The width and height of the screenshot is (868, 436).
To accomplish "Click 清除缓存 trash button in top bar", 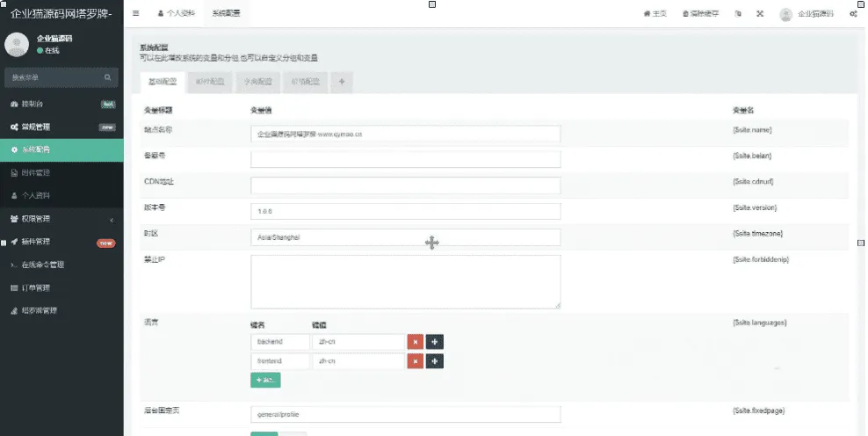I will (x=701, y=13).
